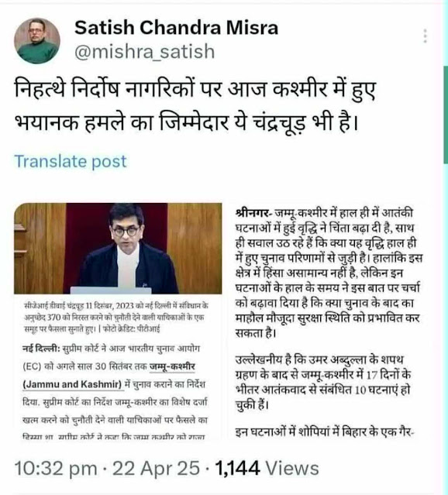Screen dimensions: 448x495
Task: Select the photo caption mentioning 11 दिसंबर, 2023
Action: [116, 318]
